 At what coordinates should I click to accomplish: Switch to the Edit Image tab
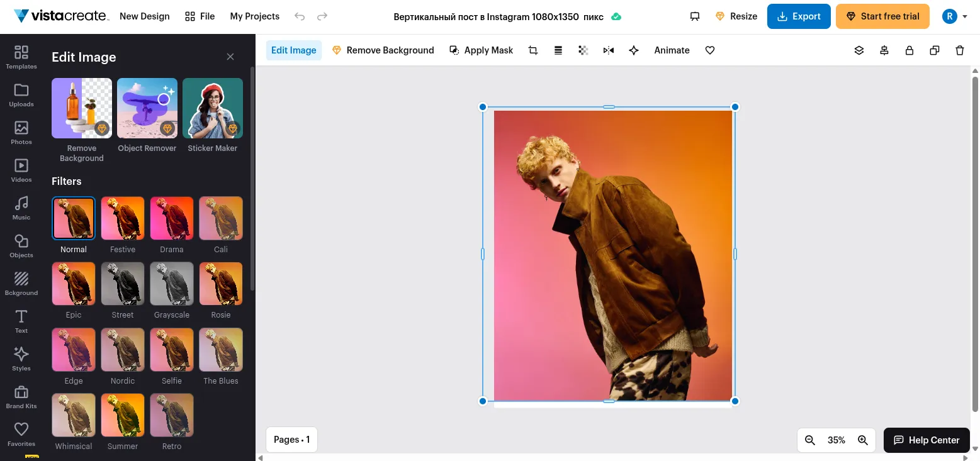tap(293, 50)
